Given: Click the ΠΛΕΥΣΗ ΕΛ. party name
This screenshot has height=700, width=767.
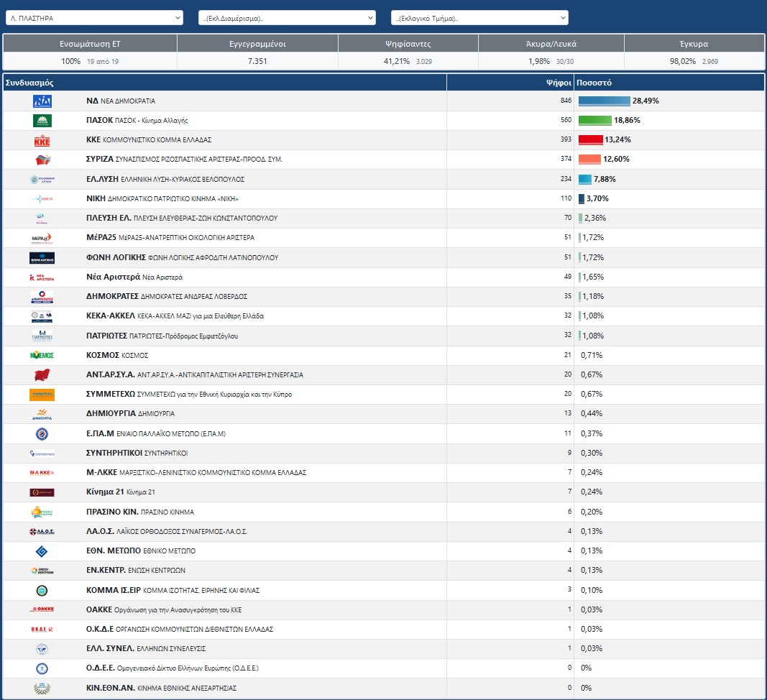Looking at the screenshot, I should click(x=109, y=218).
